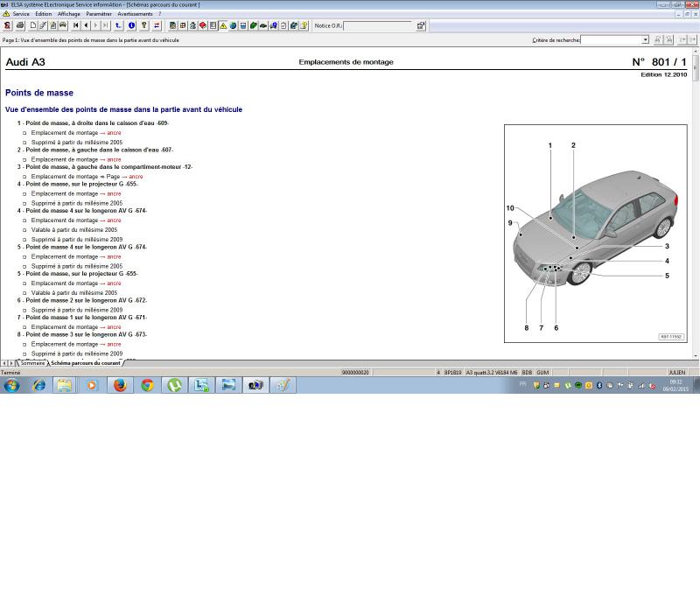Follow 'ancre' link under item 7 G -671-
This screenshot has width=700, height=602.
click(x=114, y=327)
